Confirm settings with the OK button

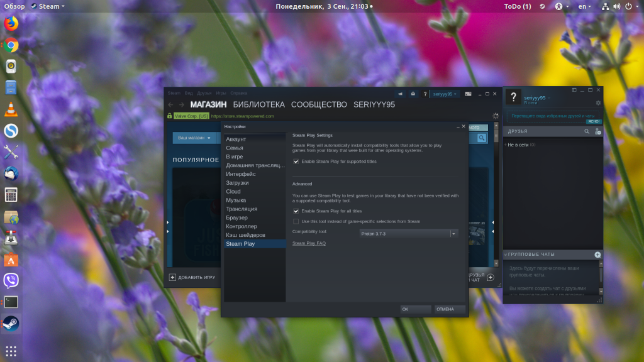(416, 309)
